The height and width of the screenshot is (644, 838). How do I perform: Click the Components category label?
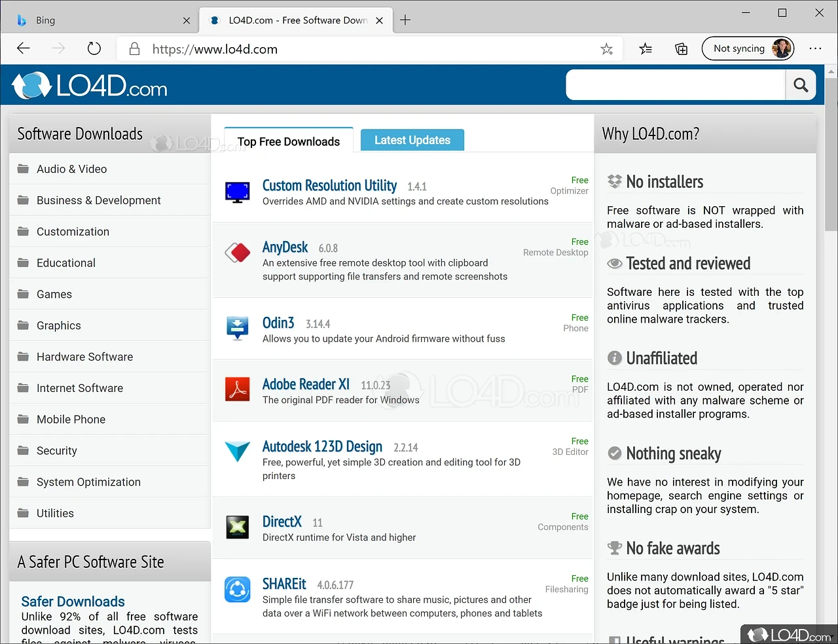(x=562, y=528)
